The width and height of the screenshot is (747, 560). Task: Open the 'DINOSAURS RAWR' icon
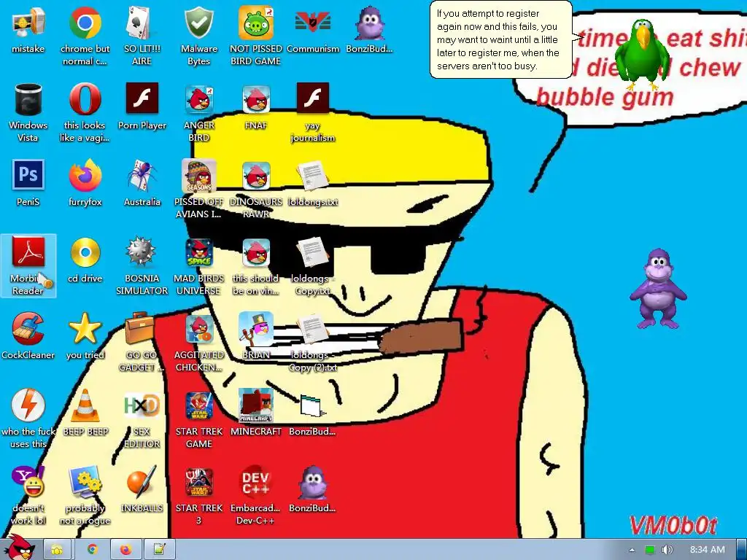(256, 189)
